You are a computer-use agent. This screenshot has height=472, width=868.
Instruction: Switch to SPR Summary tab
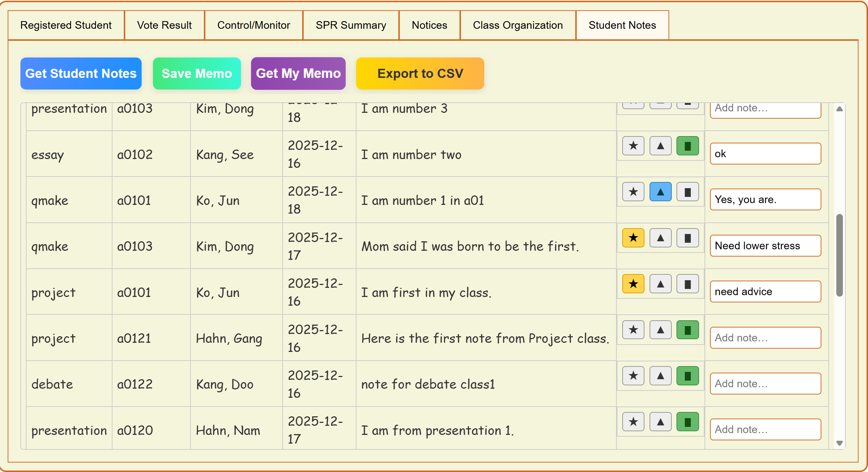pyautogui.click(x=351, y=25)
